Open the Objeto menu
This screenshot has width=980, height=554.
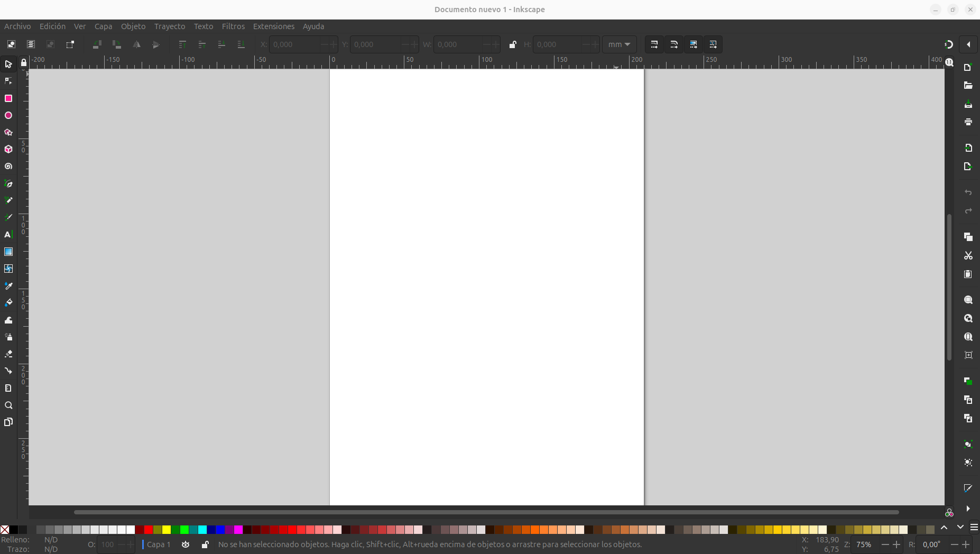click(133, 26)
